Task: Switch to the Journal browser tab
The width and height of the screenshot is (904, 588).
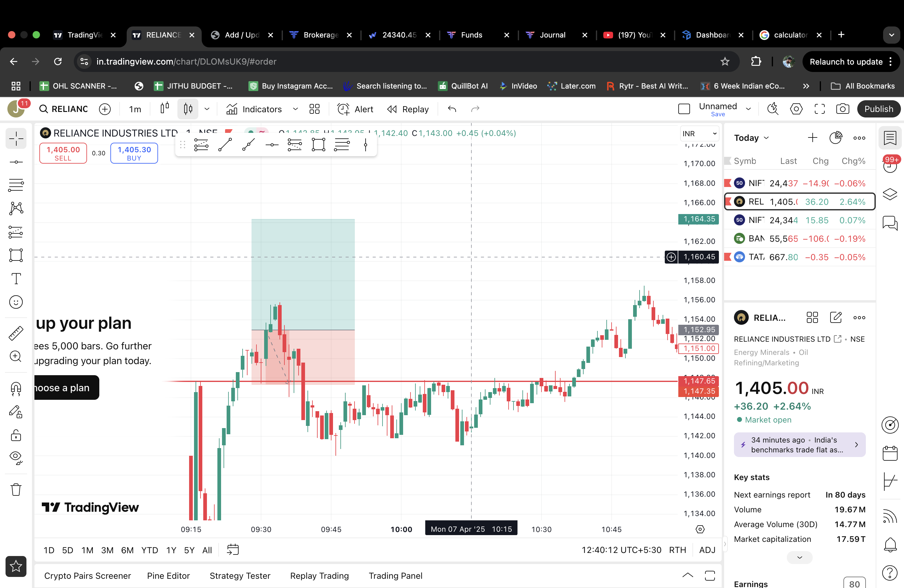Action: [552, 35]
